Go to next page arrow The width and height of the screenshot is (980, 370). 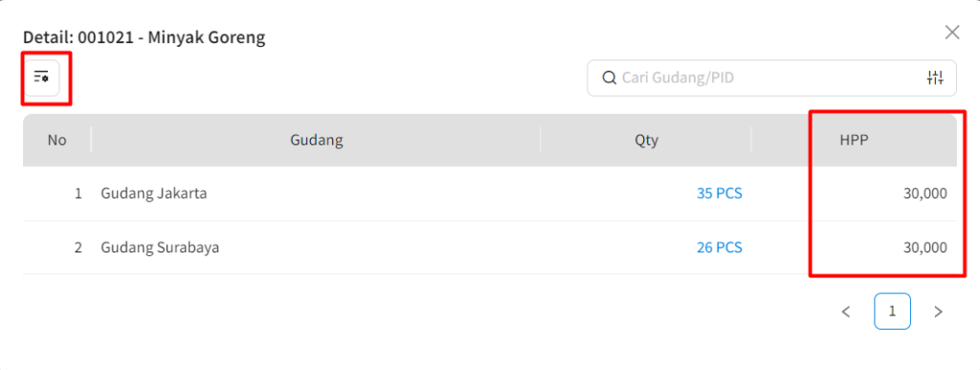pyautogui.click(x=938, y=312)
